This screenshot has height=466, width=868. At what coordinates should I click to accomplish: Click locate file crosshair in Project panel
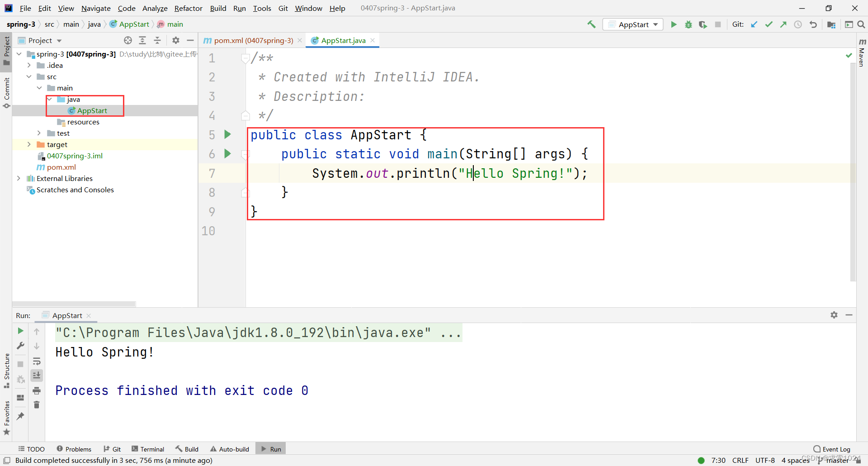[x=128, y=40]
